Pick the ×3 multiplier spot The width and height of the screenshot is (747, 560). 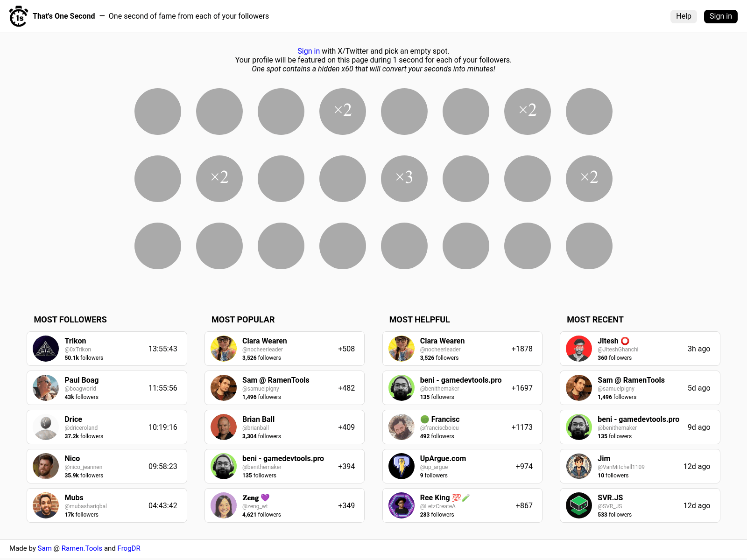tap(404, 178)
